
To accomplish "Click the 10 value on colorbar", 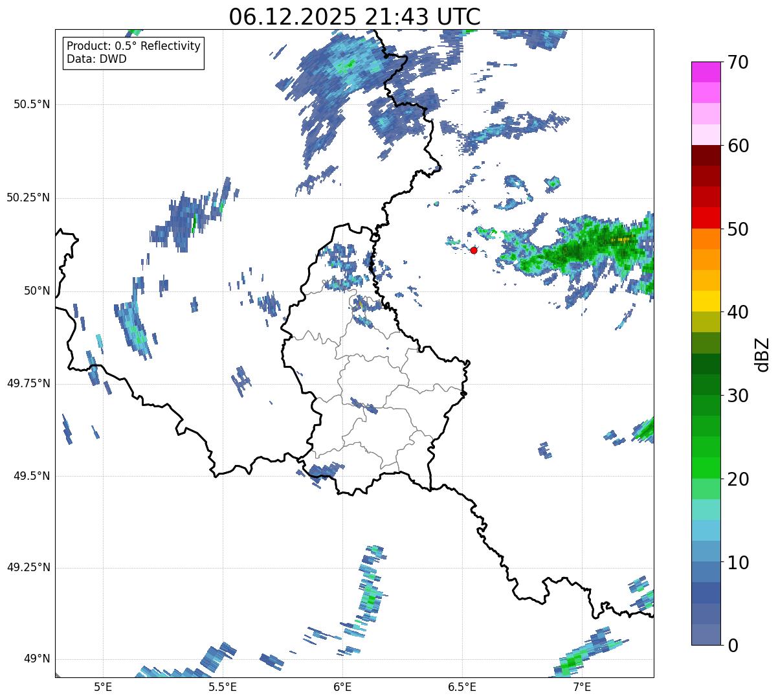I will (738, 563).
